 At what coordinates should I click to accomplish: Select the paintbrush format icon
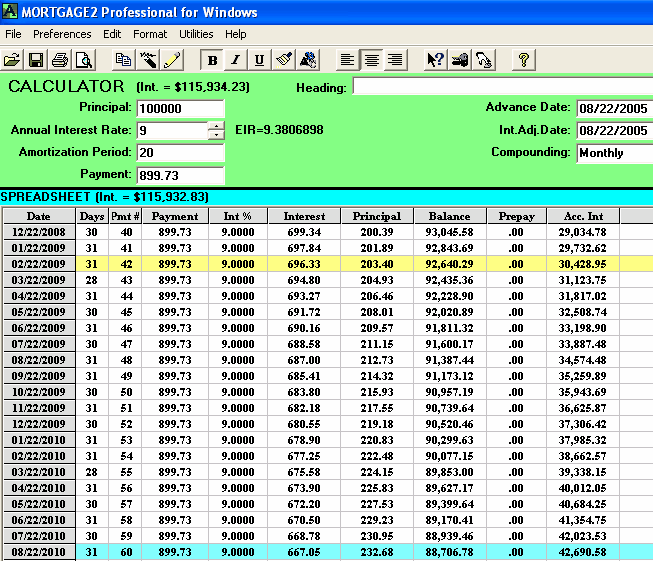click(284, 60)
